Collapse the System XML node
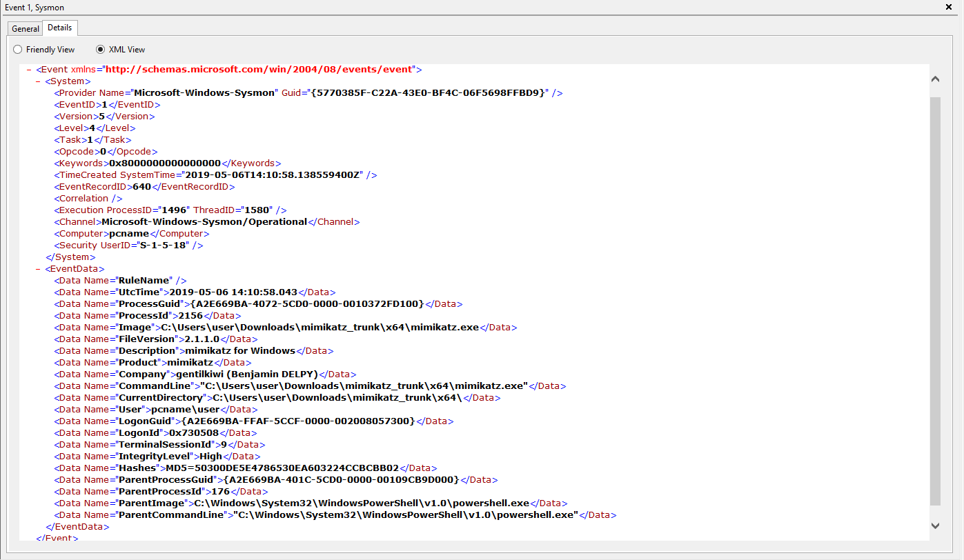Viewport: 964px width, 560px height. point(38,81)
